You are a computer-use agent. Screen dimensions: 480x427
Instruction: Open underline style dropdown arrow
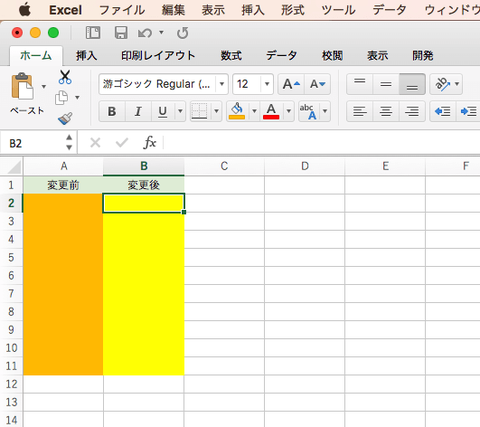180,111
